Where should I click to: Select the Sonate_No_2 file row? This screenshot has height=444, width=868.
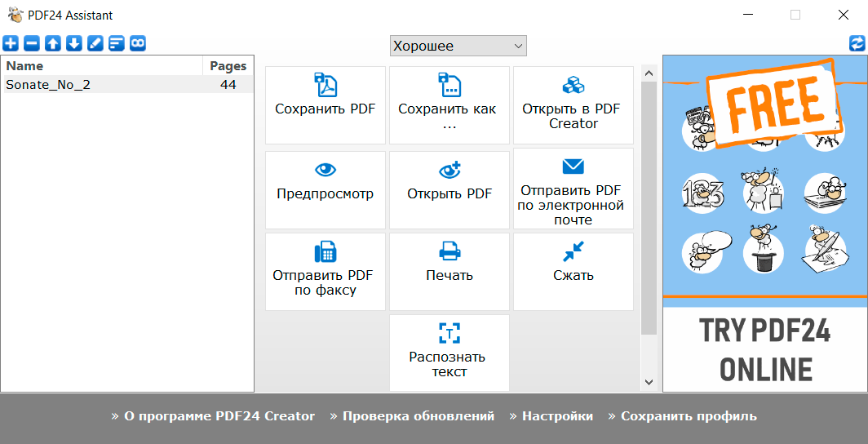pos(128,85)
